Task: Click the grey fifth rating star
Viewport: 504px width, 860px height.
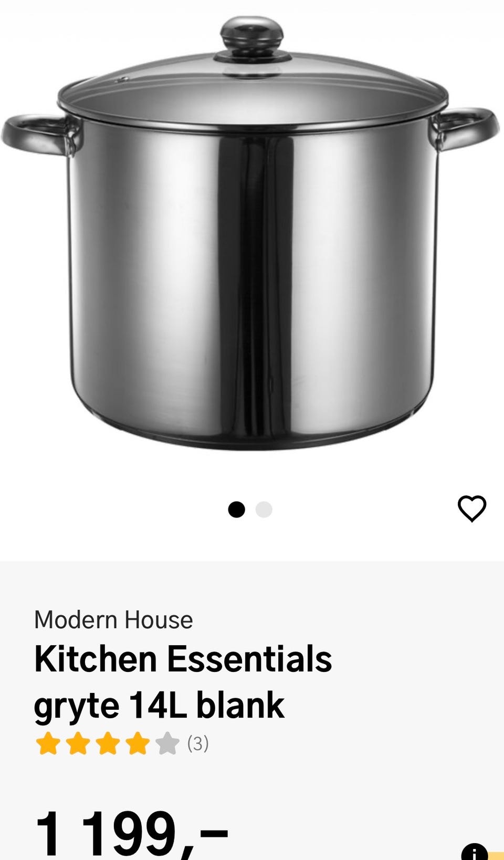Action: [x=167, y=743]
